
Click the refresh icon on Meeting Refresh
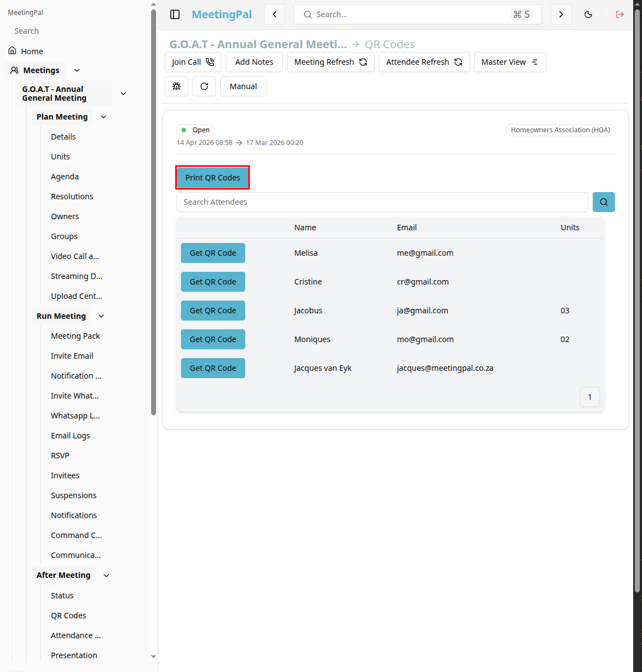coord(363,62)
